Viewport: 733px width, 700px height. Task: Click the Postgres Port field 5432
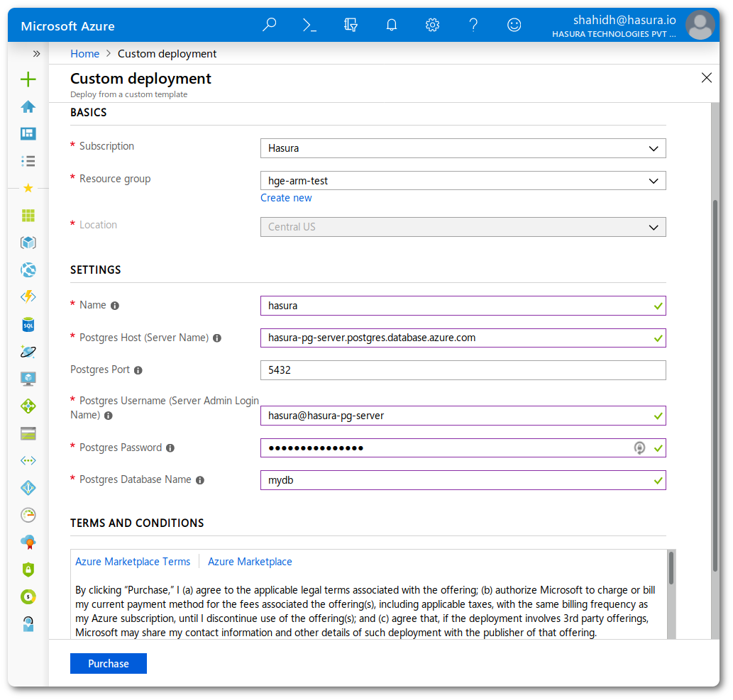click(463, 370)
